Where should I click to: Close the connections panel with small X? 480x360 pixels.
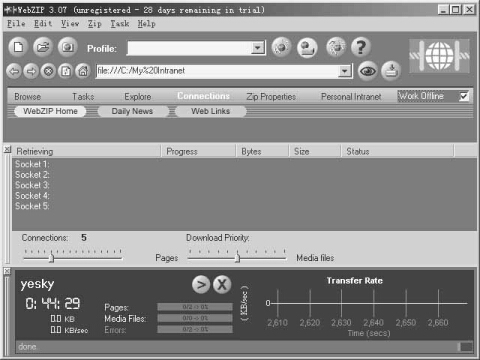click(x=7, y=149)
